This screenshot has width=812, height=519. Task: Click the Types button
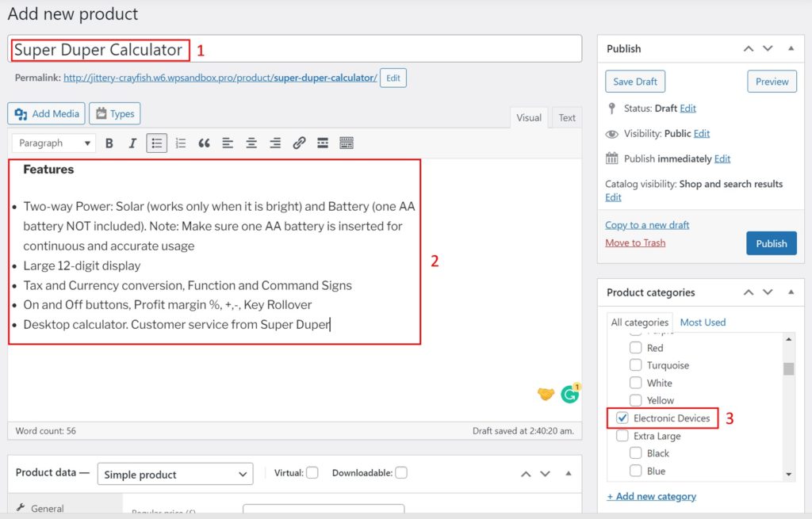point(114,114)
